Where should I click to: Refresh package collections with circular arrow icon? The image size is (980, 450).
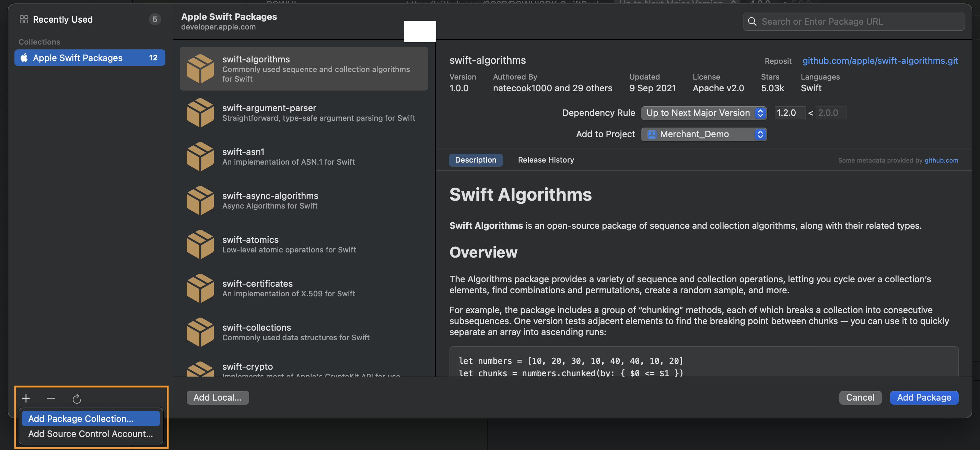[x=77, y=398]
